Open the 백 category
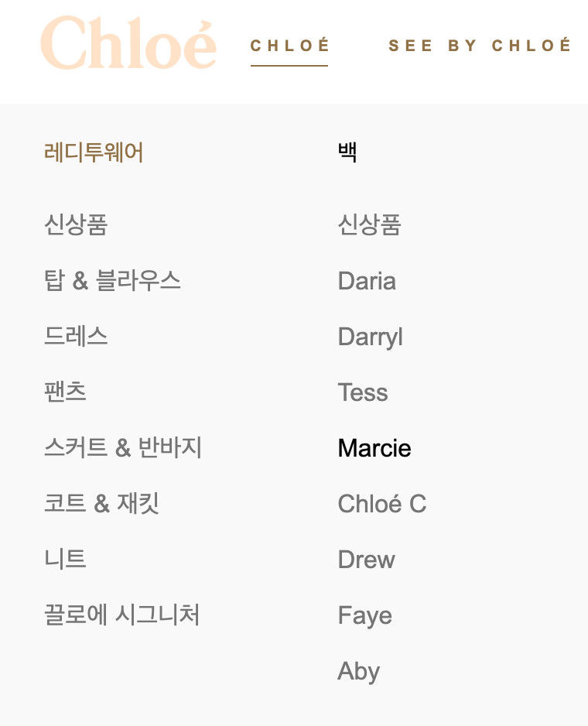This screenshot has width=588, height=726. click(347, 152)
